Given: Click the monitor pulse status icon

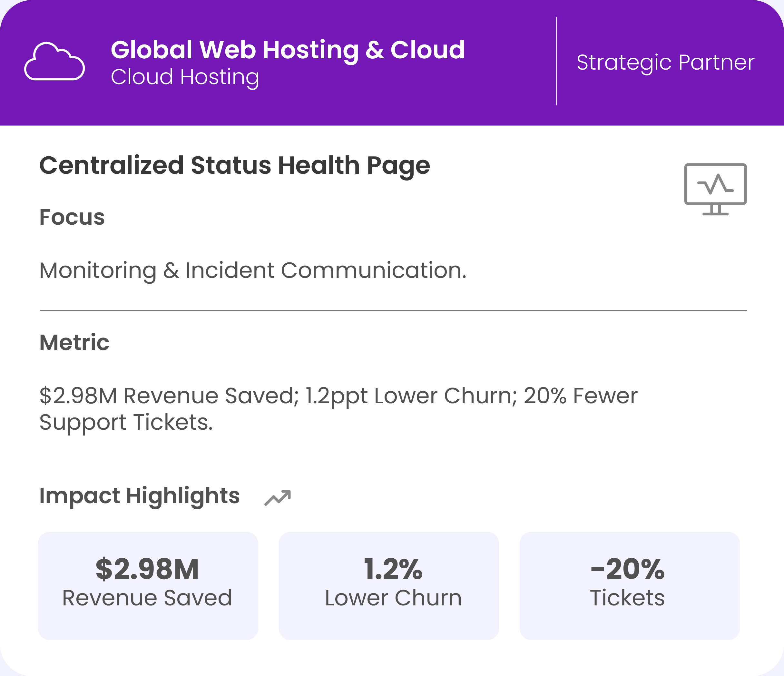Looking at the screenshot, I should [715, 189].
